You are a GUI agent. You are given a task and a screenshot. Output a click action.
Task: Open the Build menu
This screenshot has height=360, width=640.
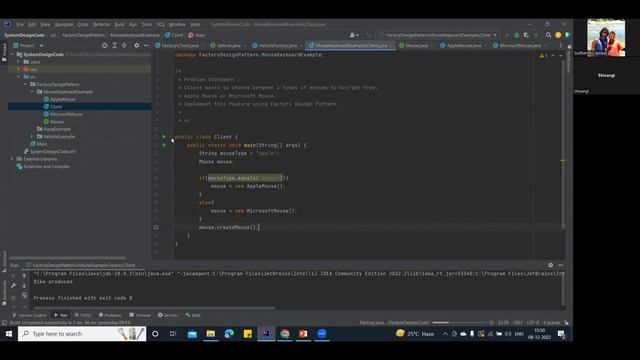[x=119, y=24]
